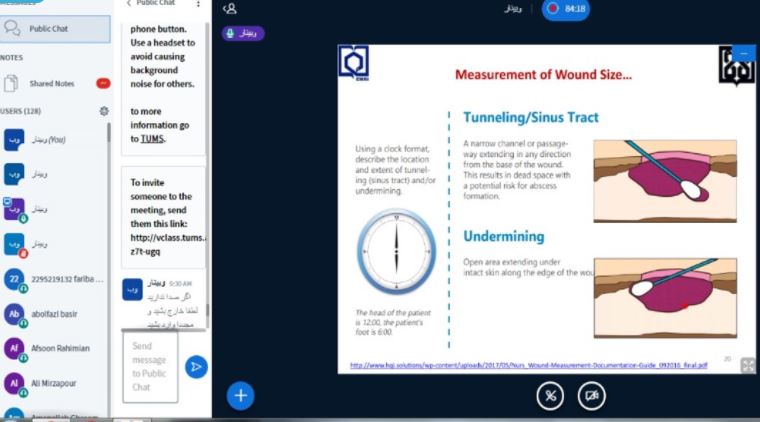The width and height of the screenshot is (760, 422).
Task: Open the chat options three-dot menu
Action: click(x=197, y=4)
